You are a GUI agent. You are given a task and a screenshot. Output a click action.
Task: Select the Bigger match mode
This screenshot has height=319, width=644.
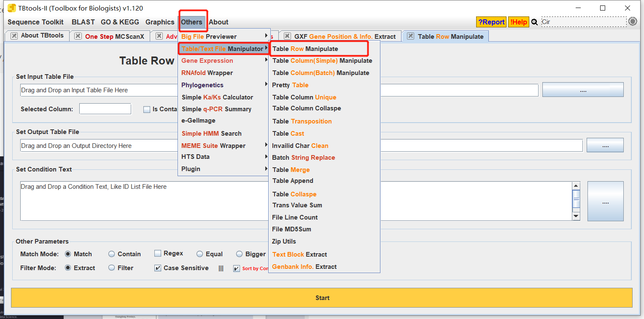tap(240, 254)
